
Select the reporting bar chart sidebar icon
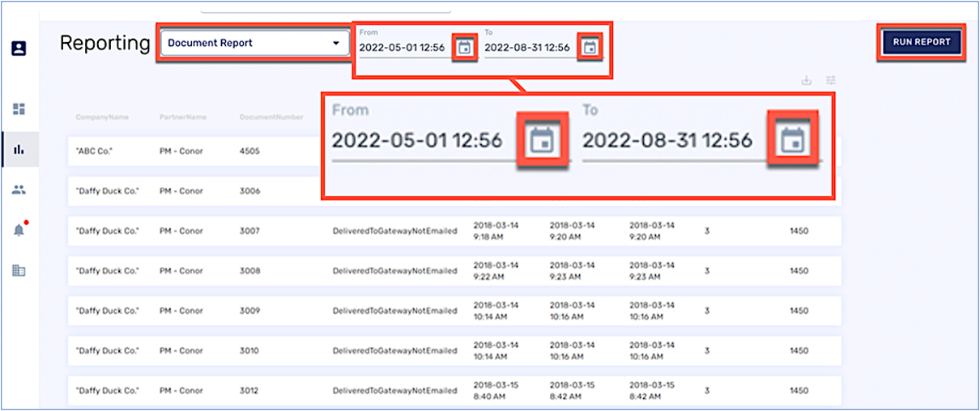19,149
